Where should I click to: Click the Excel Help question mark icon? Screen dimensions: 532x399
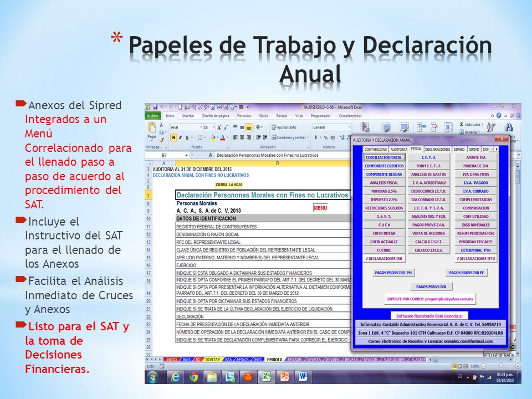pos(499,115)
